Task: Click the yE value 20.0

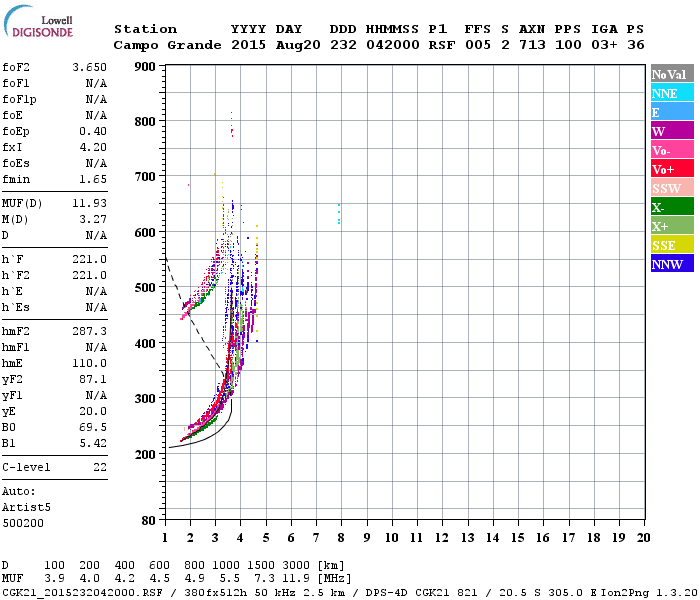Action: point(93,412)
